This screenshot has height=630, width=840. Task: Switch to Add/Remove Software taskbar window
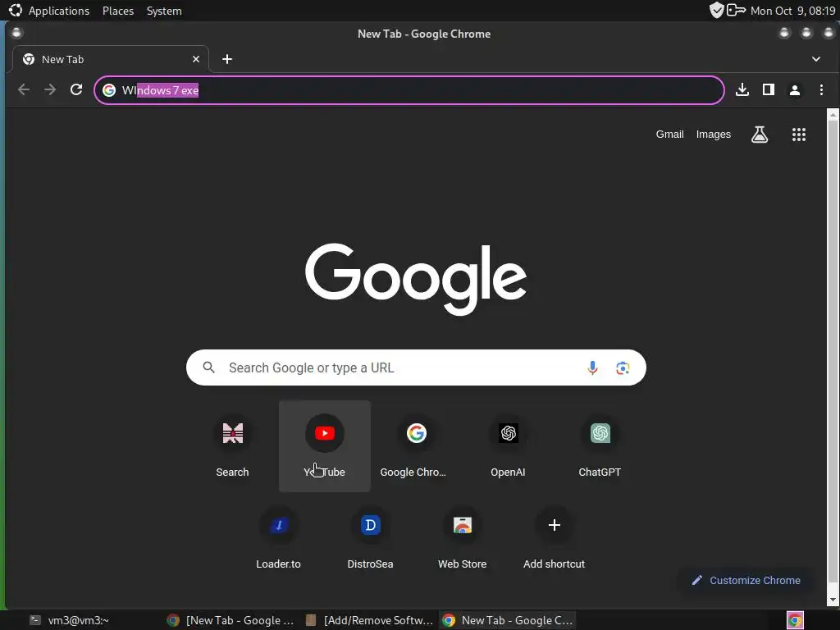click(x=368, y=620)
